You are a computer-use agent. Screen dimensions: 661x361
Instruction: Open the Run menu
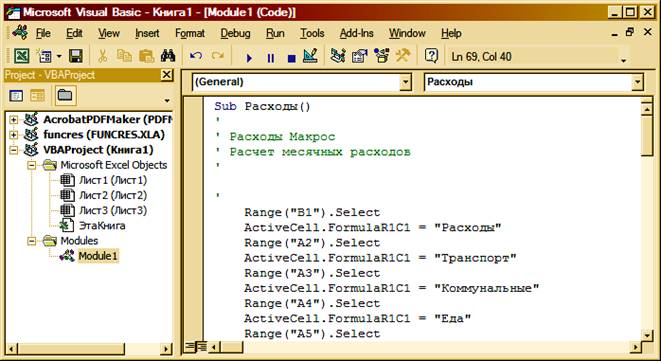coord(275,33)
